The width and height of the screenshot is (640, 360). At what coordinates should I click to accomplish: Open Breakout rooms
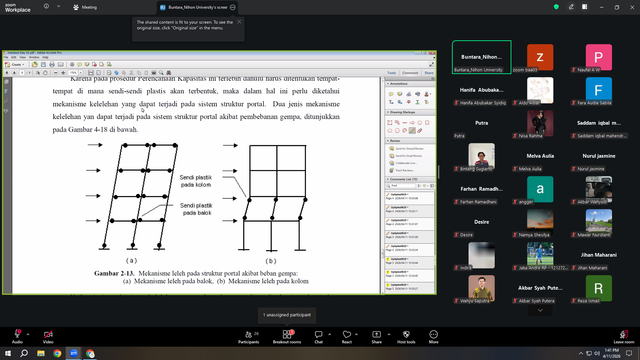click(x=287, y=336)
